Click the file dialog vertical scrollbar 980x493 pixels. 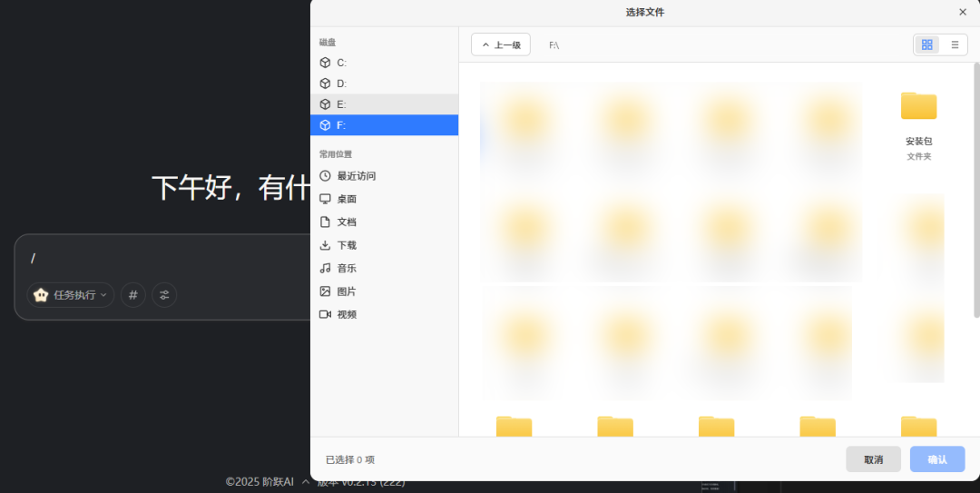pyautogui.click(x=976, y=189)
